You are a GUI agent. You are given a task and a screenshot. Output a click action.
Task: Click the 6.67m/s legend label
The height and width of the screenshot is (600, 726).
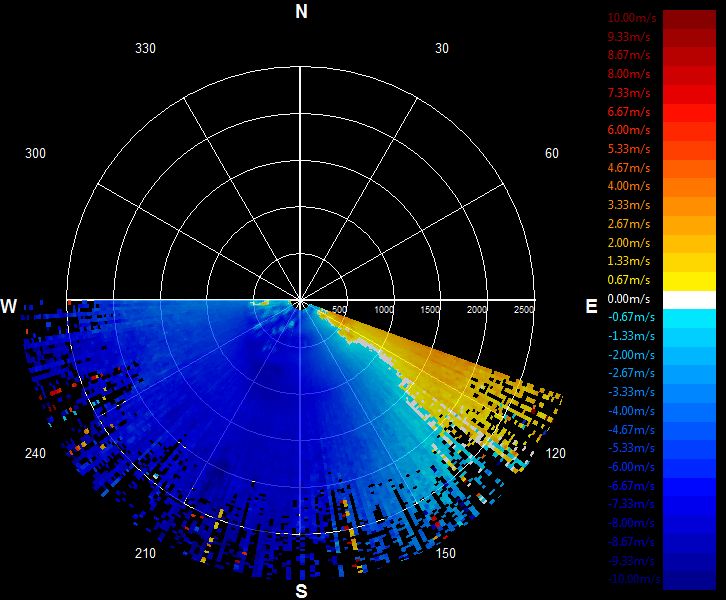[x=629, y=112]
